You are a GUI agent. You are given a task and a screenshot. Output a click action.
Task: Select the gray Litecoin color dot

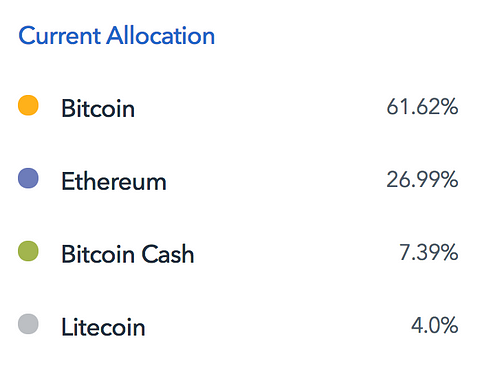click(x=28, y=324)
